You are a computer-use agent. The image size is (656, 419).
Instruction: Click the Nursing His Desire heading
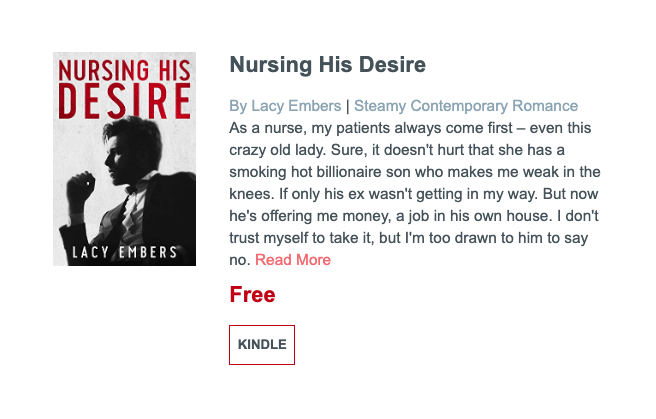point(327,65)
